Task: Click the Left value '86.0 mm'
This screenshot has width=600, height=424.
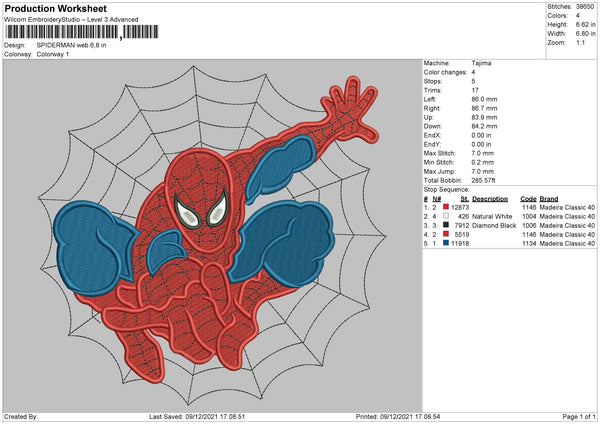Action: coord(484,99)
